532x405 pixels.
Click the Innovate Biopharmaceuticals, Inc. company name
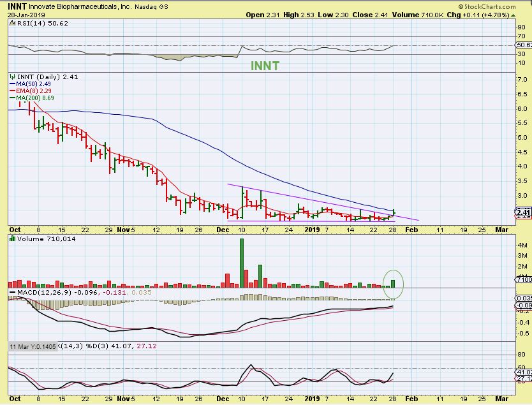pos(80,6)
